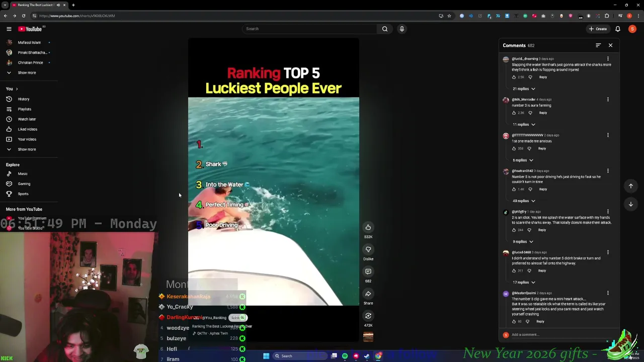
Task: Open Playlists in the sidebar
Action: 25,109
